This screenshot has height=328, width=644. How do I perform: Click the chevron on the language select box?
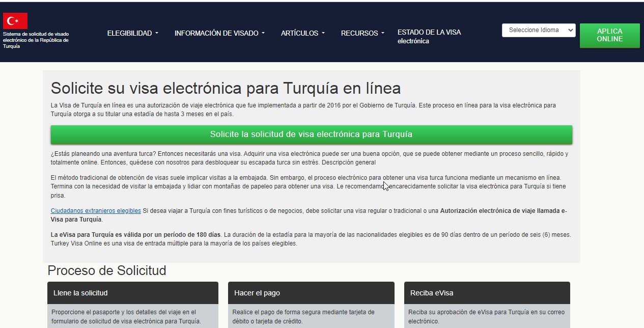[x=570, y=31]
